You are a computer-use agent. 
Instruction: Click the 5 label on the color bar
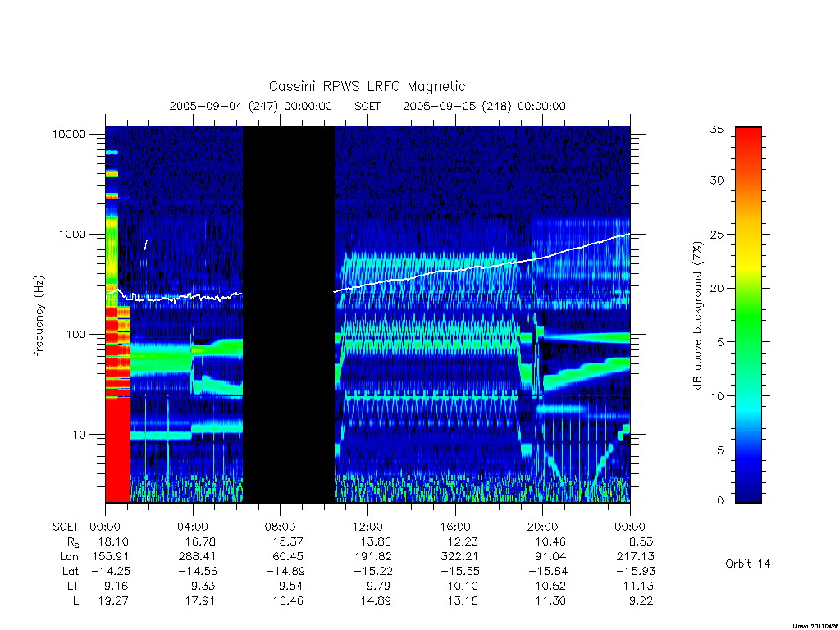click(x=720, y=450)
